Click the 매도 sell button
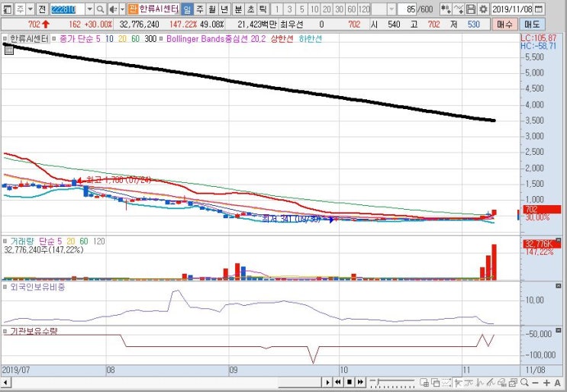 click(x=532, y=24)
